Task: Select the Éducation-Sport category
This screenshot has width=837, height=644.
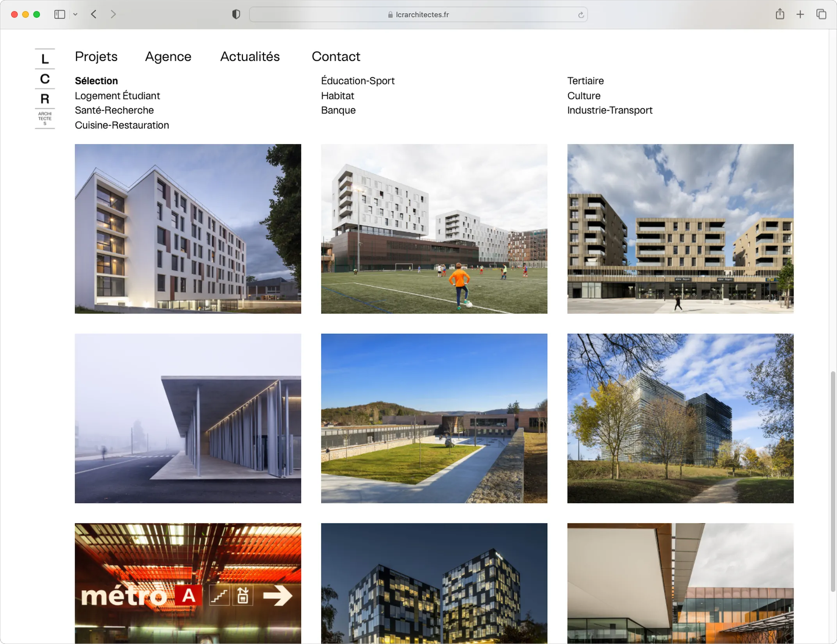Action: tap(357, 81)
